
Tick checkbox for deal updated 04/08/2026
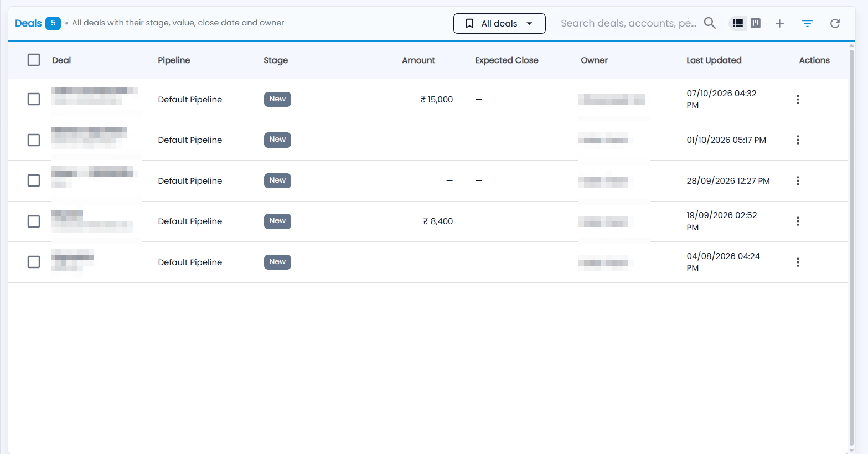click(34, 262)
